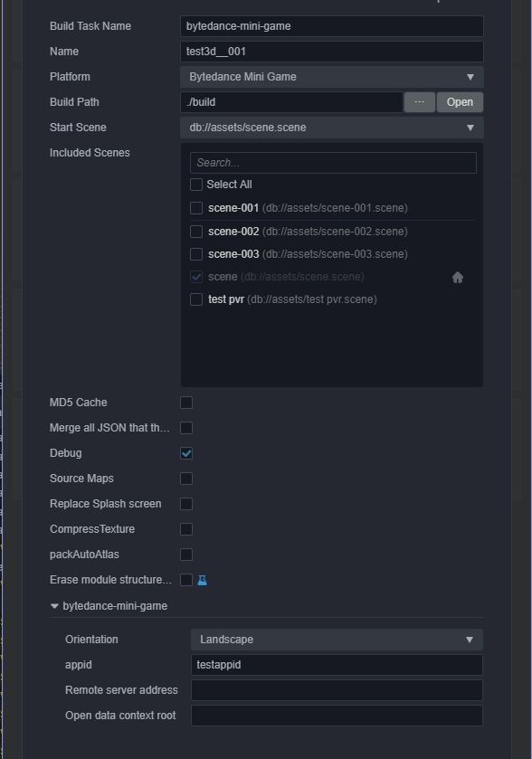Click the included scenes Search field
532x759 pixels.
tap(333, 163)
